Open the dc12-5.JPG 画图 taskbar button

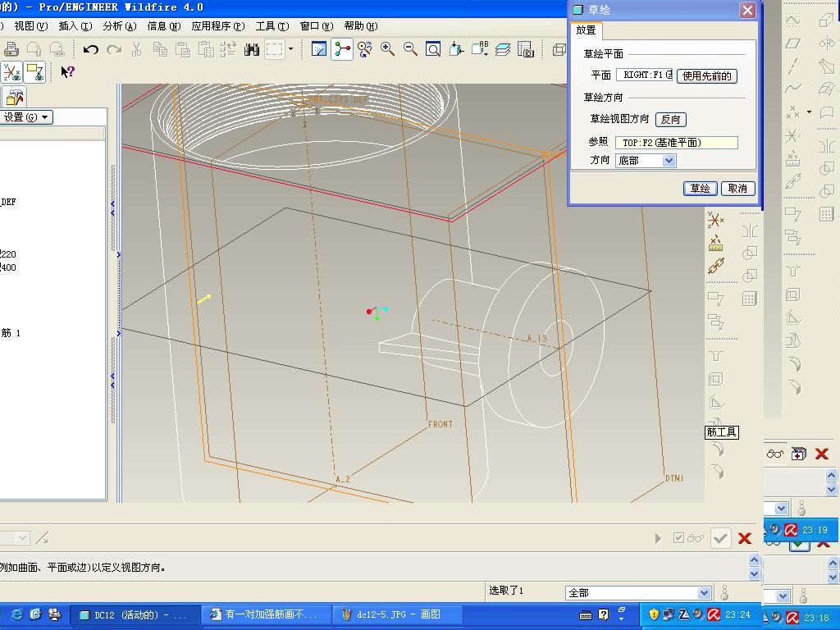coord(396,615)
